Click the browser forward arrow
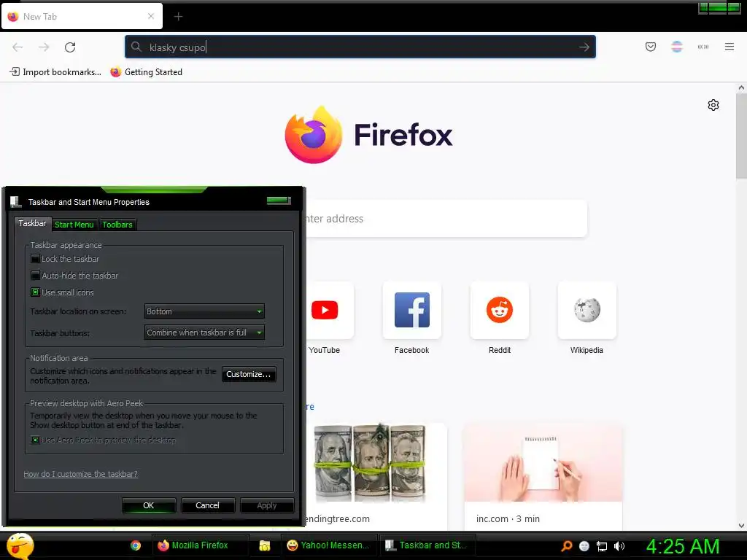Viewport: 747px width, 560px height. click(x=44, y=47)
